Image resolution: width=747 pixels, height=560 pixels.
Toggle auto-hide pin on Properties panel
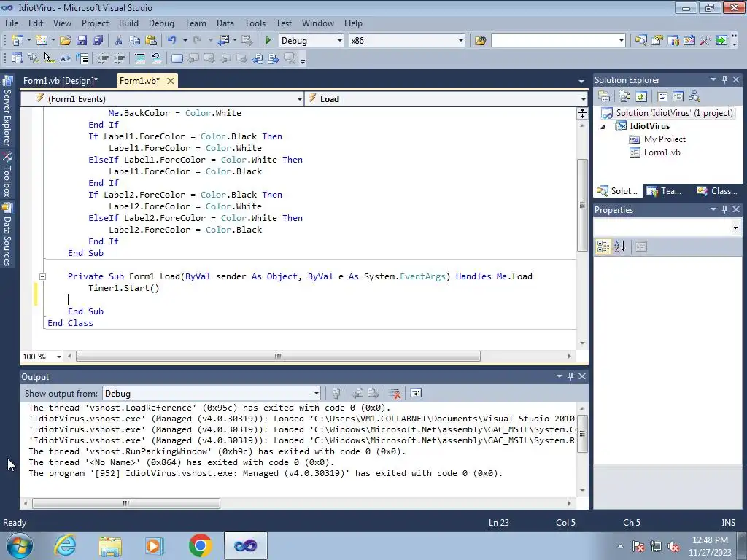tap(724, 209)
